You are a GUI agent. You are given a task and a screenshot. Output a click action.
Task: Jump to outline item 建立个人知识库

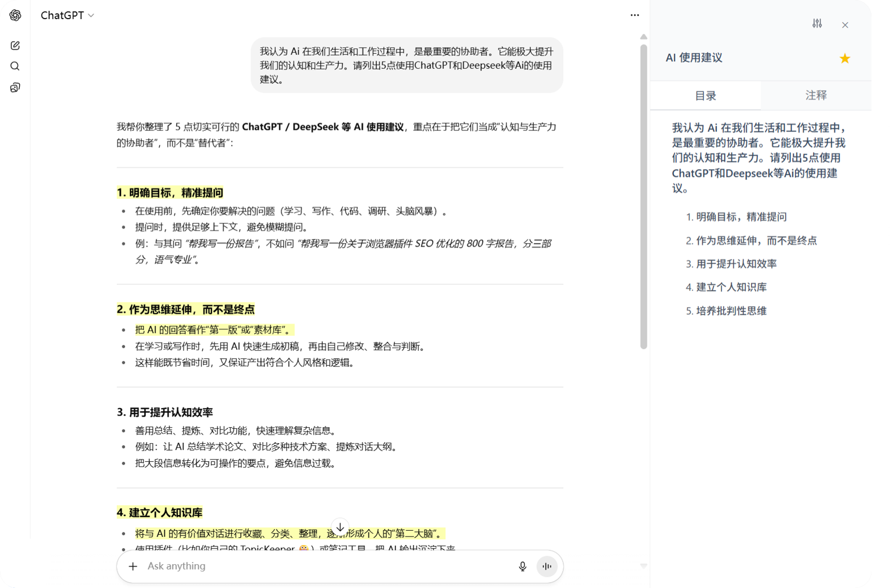click(726, 287)
